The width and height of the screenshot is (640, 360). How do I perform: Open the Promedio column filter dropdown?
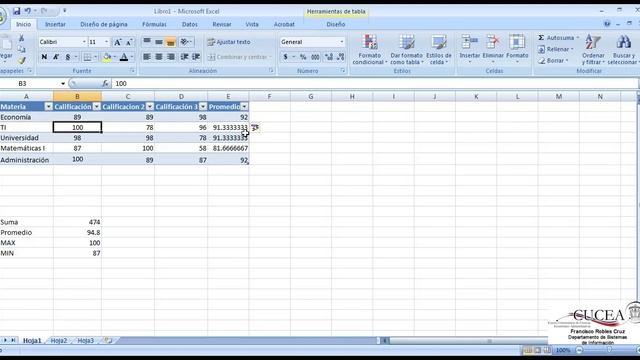244,107
